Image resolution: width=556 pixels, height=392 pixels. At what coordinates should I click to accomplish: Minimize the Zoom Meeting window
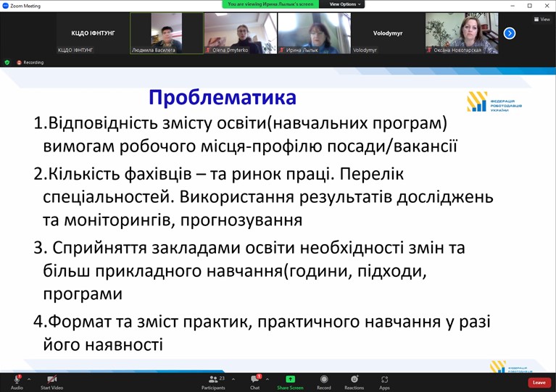click(513, 6)
